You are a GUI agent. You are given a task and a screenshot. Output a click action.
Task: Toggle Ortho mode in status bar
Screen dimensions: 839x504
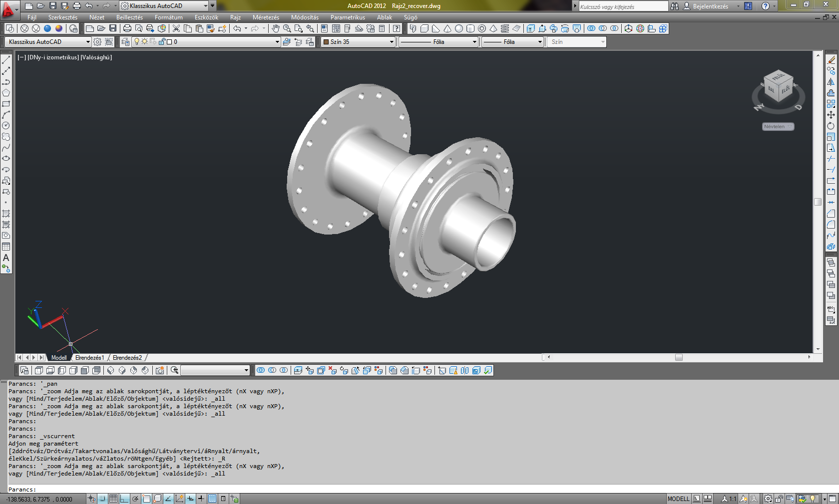point(124,499)
